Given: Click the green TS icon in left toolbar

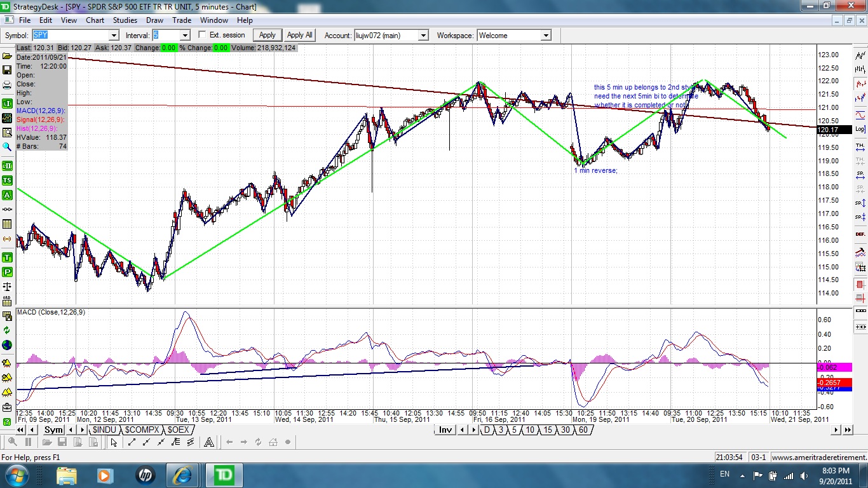Looking at the screenshot, I should [7, 181].
